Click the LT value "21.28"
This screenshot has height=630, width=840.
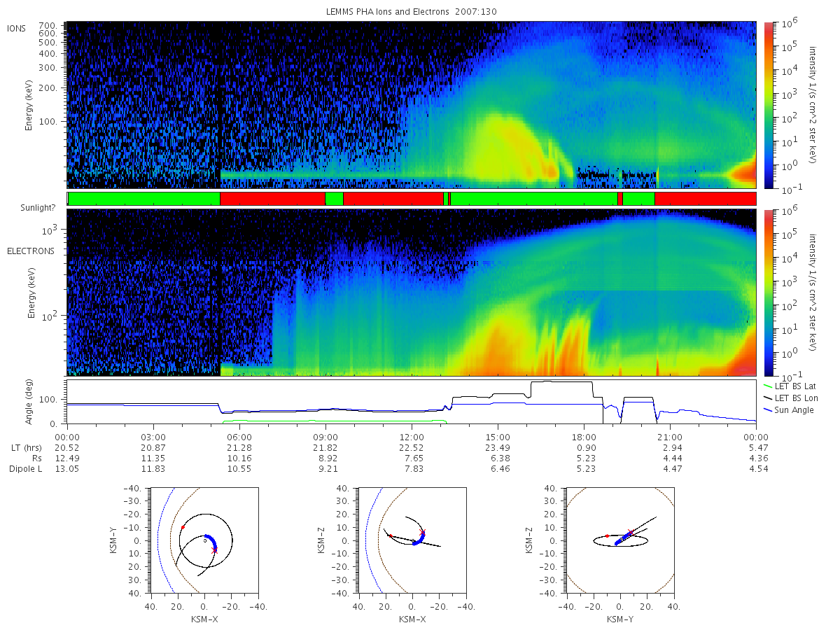pyautogui.click(x=239, y=447)
